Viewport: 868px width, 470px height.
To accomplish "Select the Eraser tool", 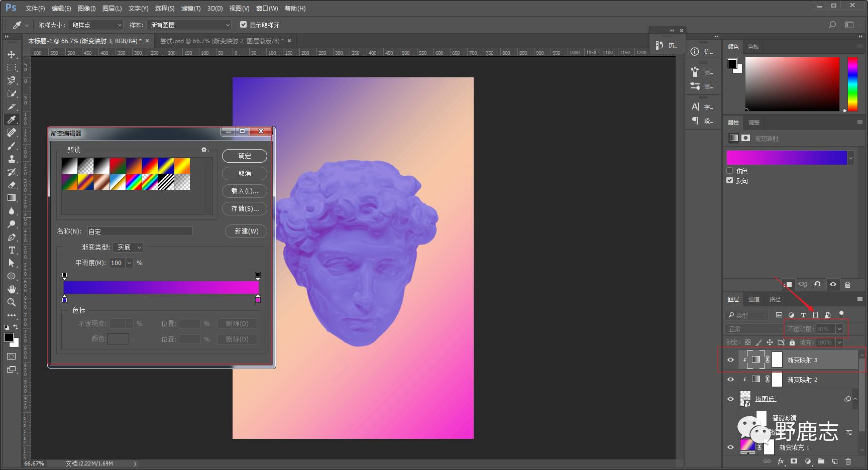I will [x=12, y=185].
